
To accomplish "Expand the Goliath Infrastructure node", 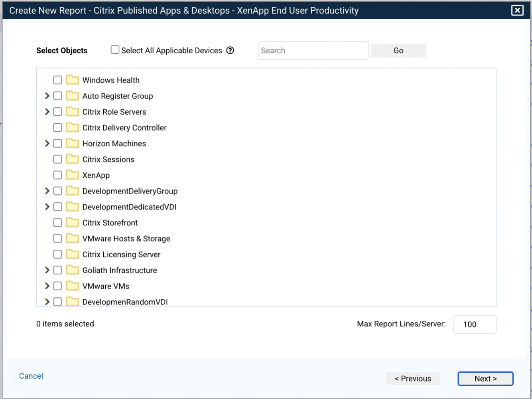I will pos(47,270).
